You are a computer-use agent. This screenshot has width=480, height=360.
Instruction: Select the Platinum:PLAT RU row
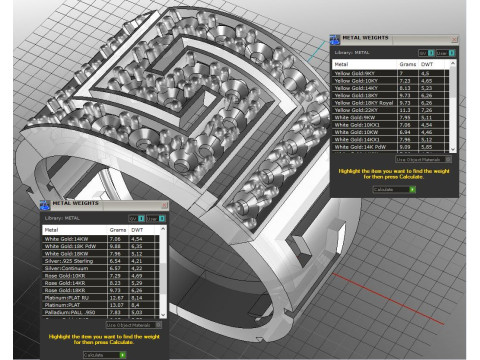click(x=101, y=298)
